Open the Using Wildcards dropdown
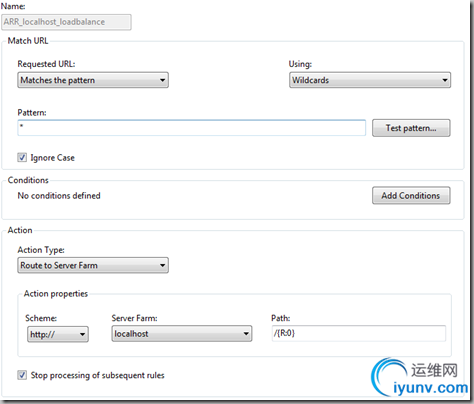This screenshot has width=474, height=404. pos(370,80)
